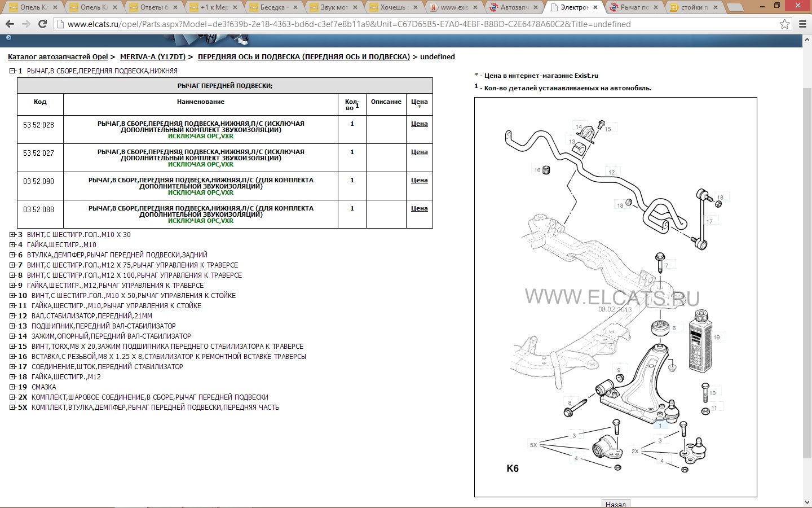This screenshot has height=508, width=812.
Task: Go back using browser back arrow
Action: pyautogui.click(x=10, y=24)
